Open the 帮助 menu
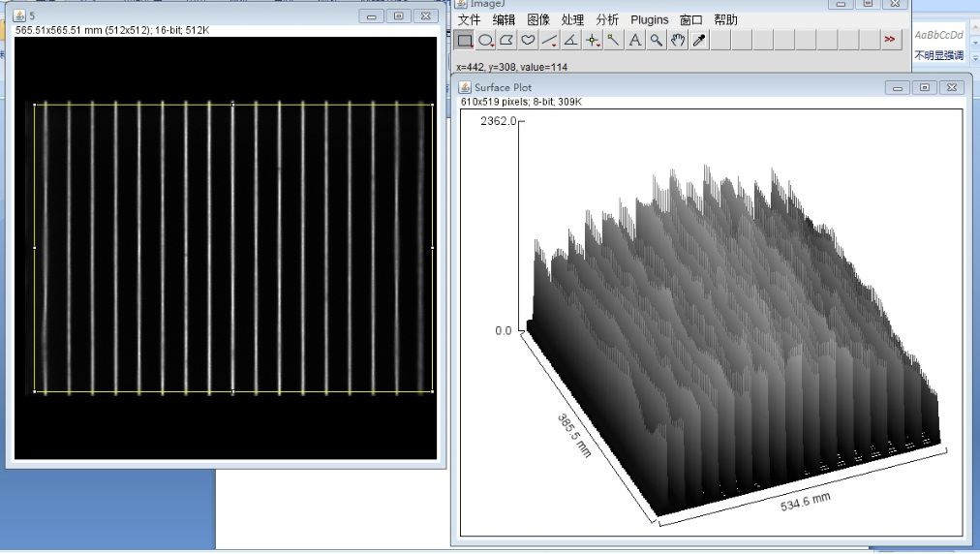This screenshot has width=980, height=554. tap(725, 19)
